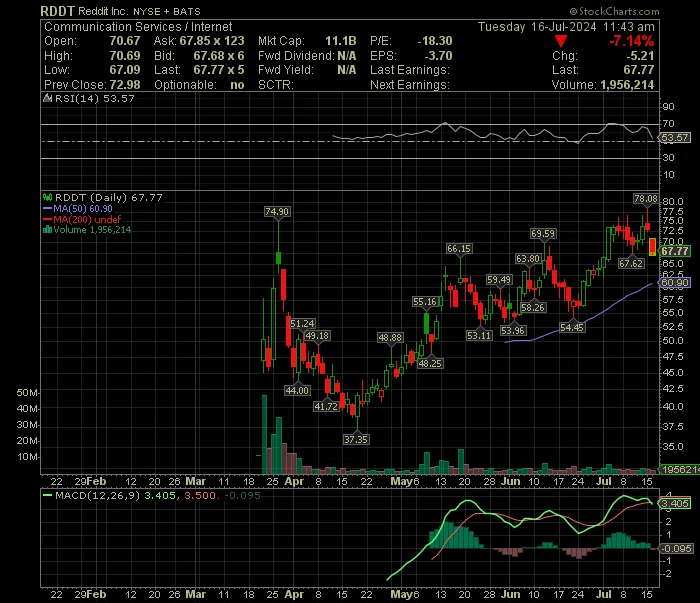
Task: Click the Mkt Cap value 11.1B
Action: [x=341, y=41]
